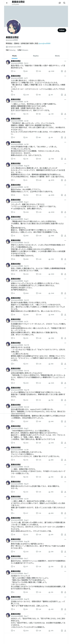Switch to the Media tab
Viewport: 72px width, 644px height.
(57, 56)
